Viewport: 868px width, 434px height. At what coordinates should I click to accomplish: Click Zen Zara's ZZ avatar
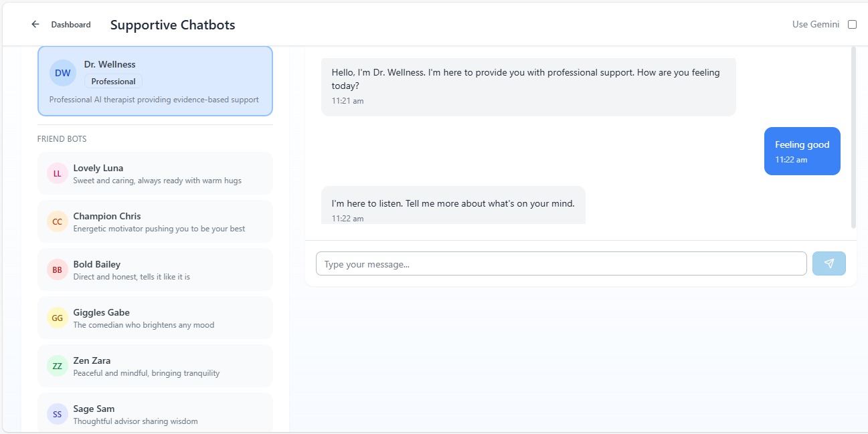(57, 366)
